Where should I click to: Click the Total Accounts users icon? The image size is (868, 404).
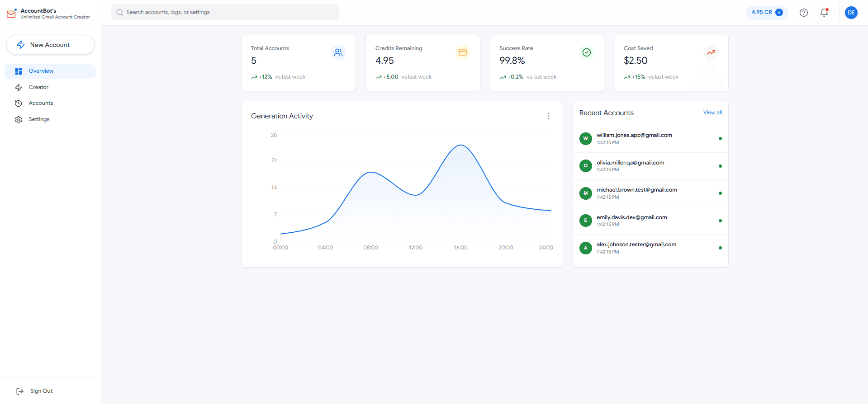pyautogui.click(x=338, y=53)
